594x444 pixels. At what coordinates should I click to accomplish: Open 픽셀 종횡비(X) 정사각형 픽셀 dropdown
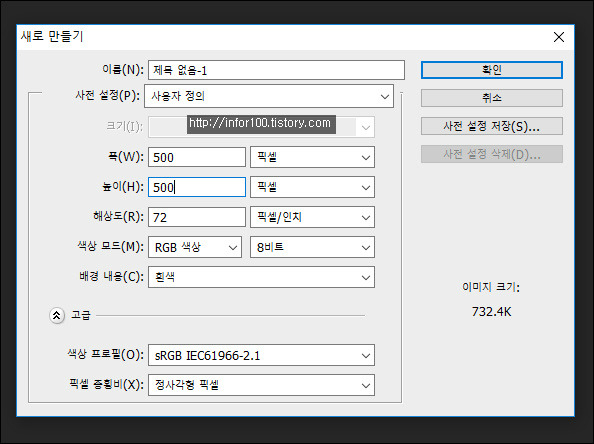point(261,385)
